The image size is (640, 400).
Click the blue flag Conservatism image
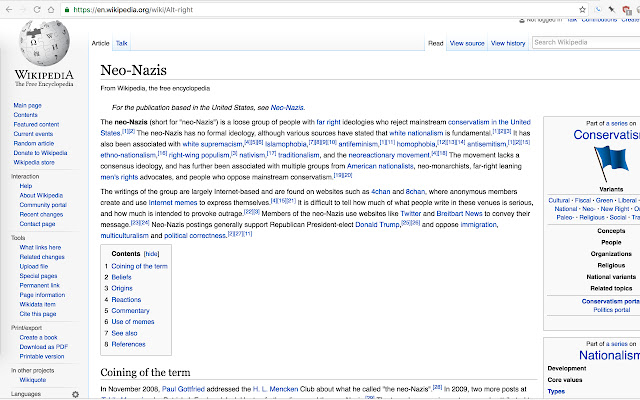tap(611, 163)
